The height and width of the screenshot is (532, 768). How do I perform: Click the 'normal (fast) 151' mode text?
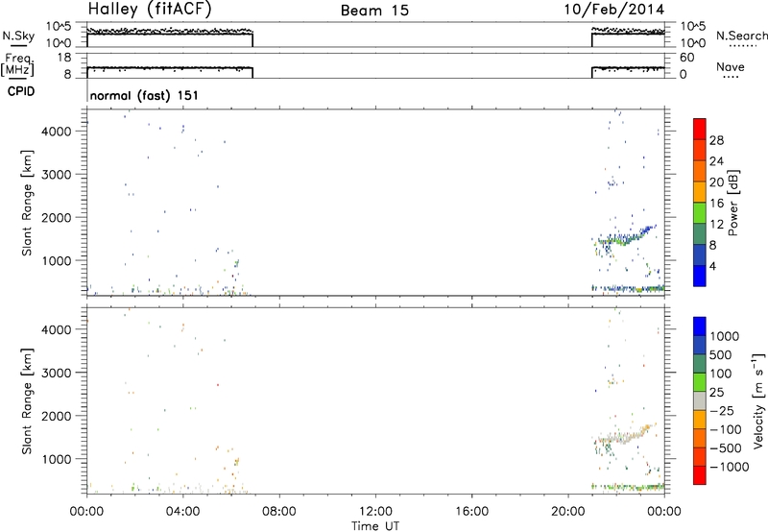[x=144, y=95]
